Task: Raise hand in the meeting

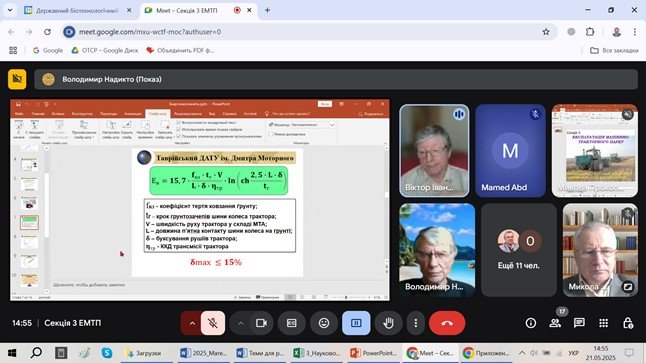Action: click(388, 323)
